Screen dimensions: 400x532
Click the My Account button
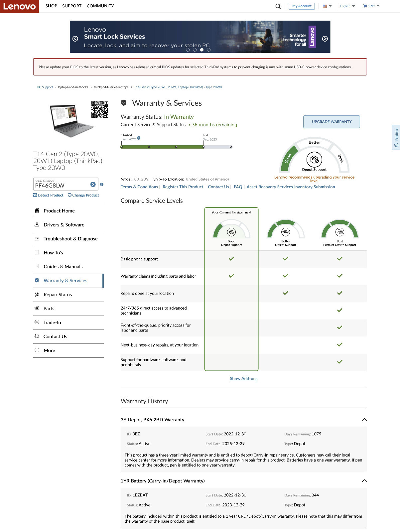click(302, 6)
